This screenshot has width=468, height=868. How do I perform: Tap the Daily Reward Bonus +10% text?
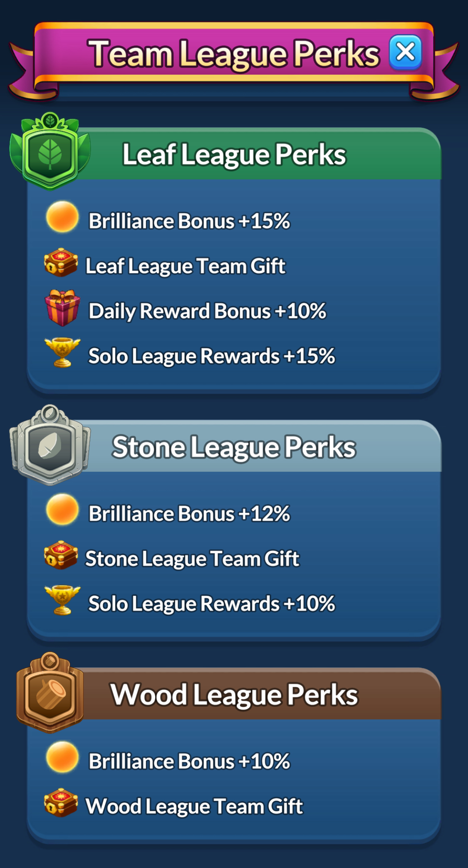207,311
